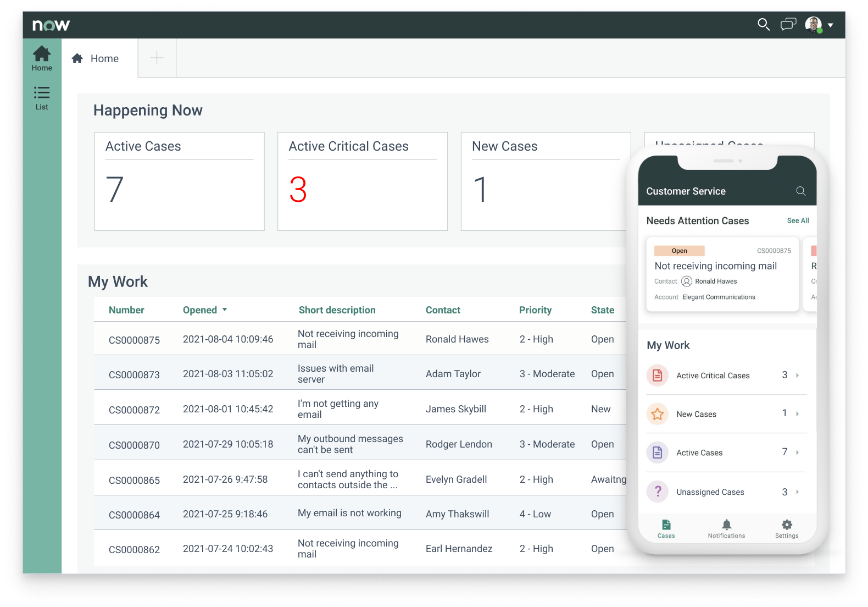Image resolution: width=868 pixels, height=607 pixels.
Task: Open the chat conversations icon
Action: pos(788,24)
